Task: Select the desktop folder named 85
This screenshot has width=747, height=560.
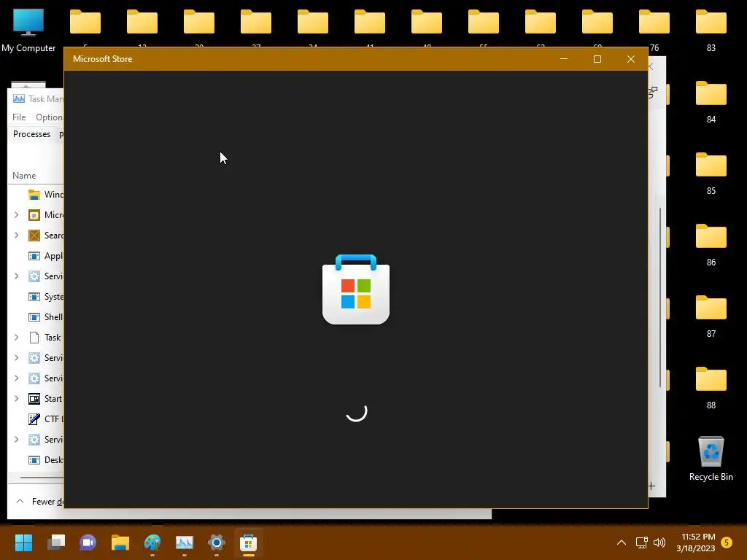Action: 711,174
